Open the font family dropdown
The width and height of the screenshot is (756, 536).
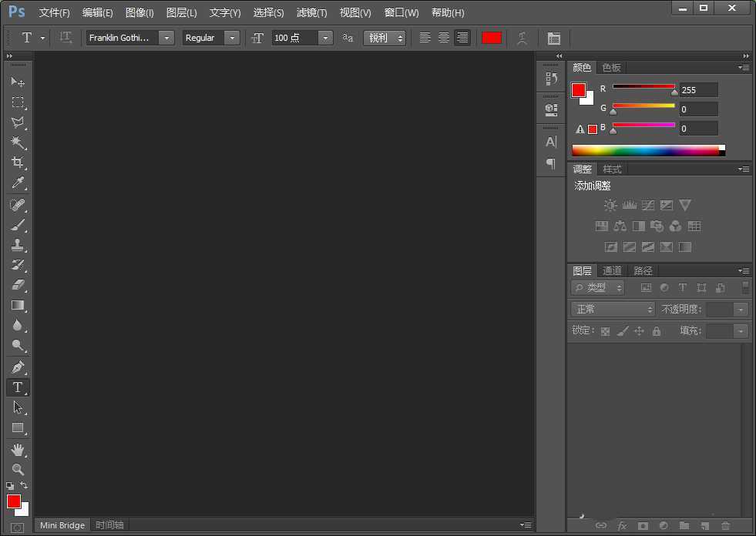coord(166,38)
